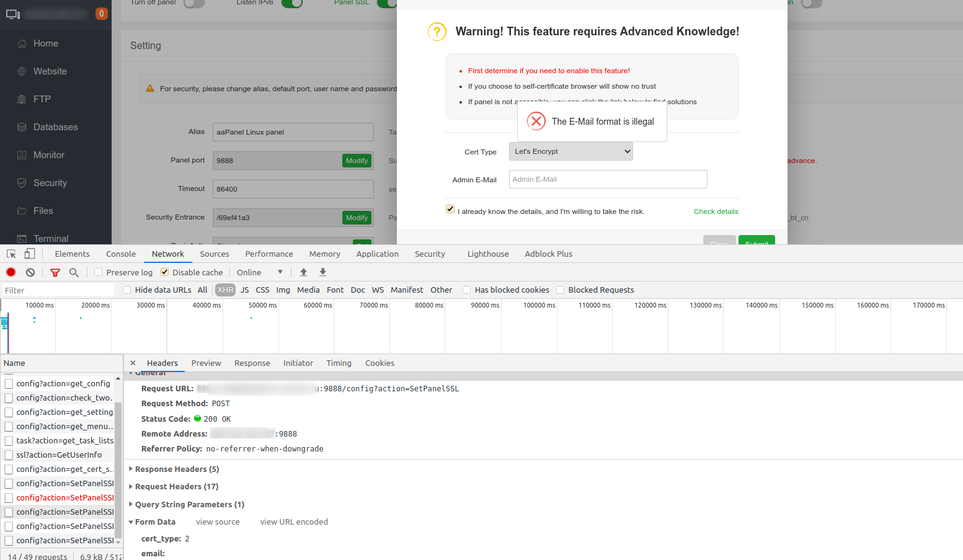Screen dimensions: 963x560
Task: Clear the network log
Action: [x=30, y=272]
